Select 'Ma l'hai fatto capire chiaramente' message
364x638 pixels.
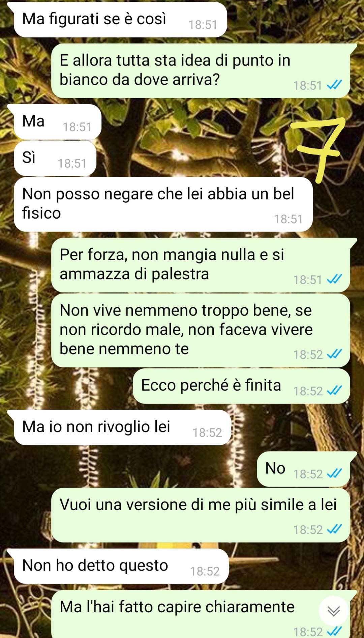201,615
